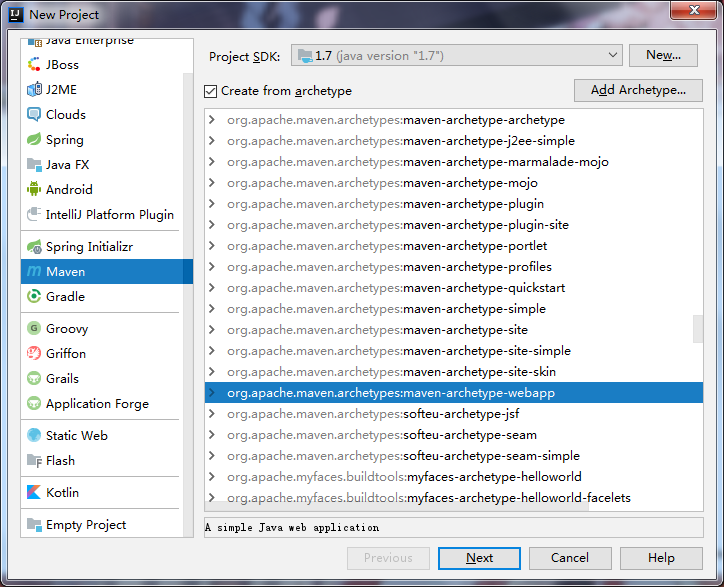Expand maven-archetype-archetype node
Screen dimensions: 724x587
point(212,120)
